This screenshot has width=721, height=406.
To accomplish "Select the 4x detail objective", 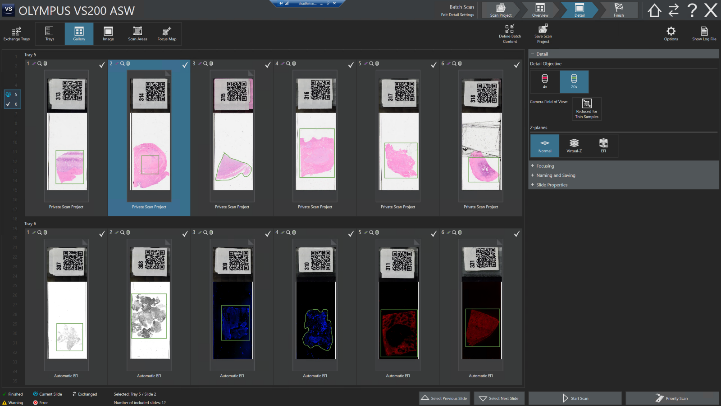I will (x=545, y=82).
